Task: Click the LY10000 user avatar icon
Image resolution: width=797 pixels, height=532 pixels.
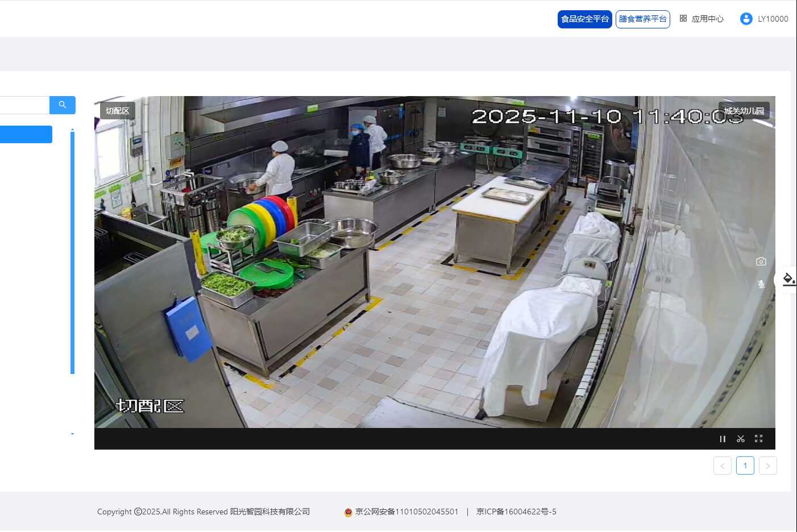Action: (746, 19)
